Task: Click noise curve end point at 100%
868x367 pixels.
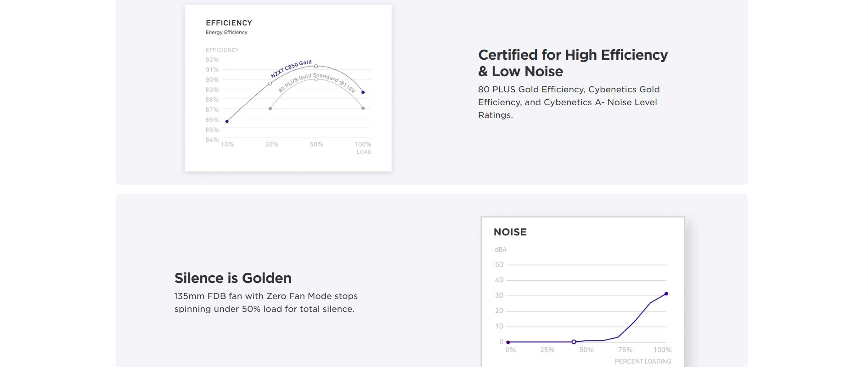Action: 666,294
